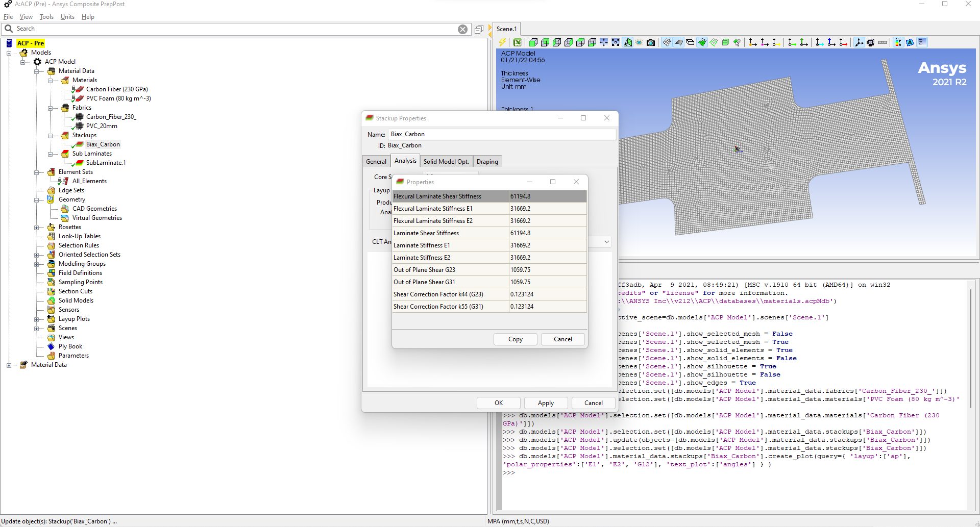Click the eye visibility icon in toolbar
This screenshot has height=527, width=980.
coord(639,42)
